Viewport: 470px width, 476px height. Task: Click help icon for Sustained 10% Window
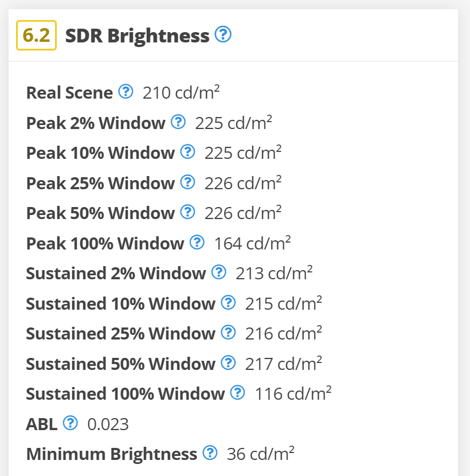[x=228, y=302]
